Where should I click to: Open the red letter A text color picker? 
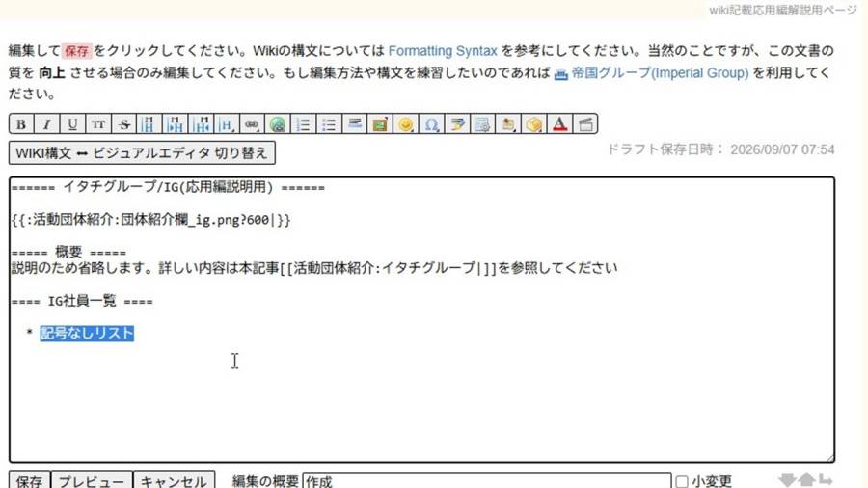559,124
